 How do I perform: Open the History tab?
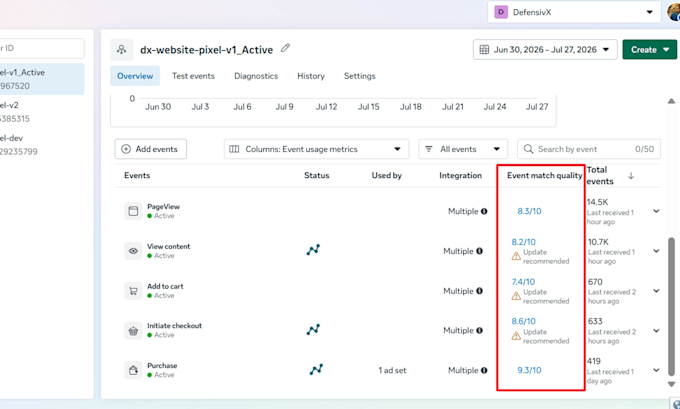click(311, 76)
